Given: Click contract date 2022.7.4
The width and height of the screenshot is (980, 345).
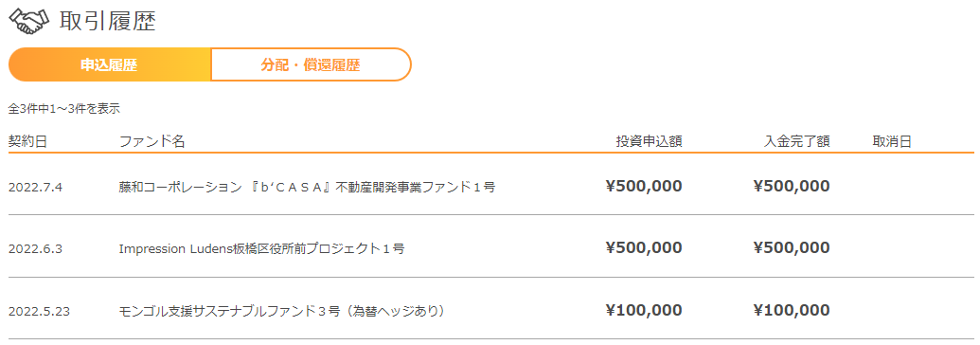Looking at the screenshot, I should [36, 187].
